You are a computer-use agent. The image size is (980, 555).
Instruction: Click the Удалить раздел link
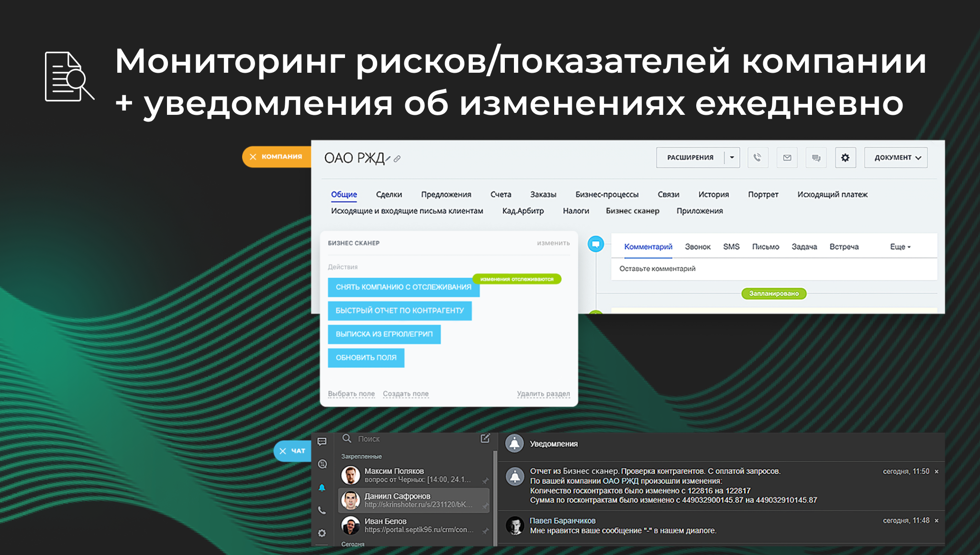click(x=543, y=394)
